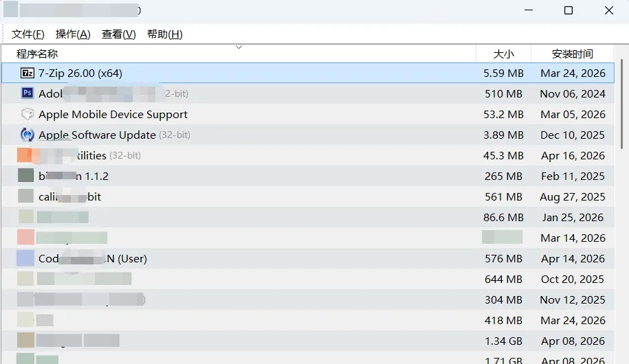Open the 操作(A) menu
The width and height of the screenshot is (629, 364).
click(73, 34)
